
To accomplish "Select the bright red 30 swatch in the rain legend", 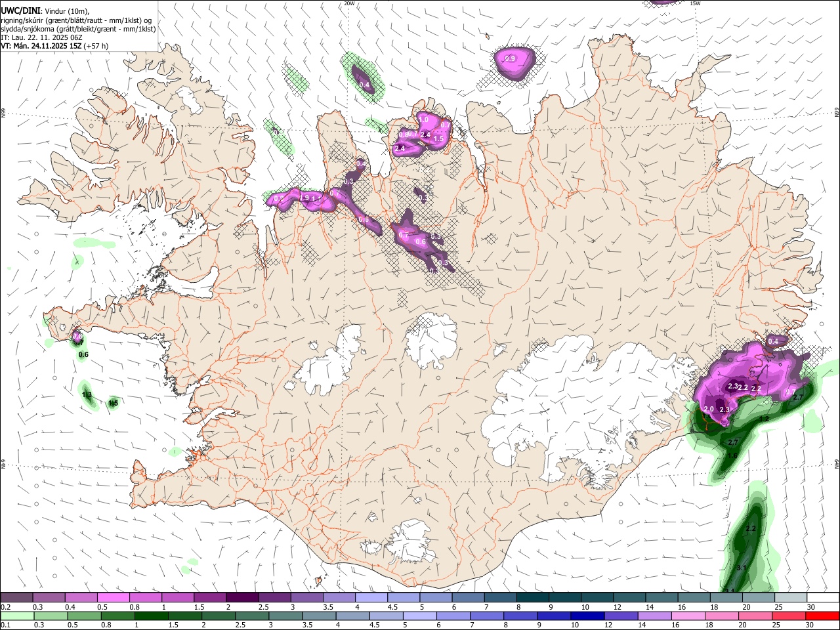I will click(822, 616).
